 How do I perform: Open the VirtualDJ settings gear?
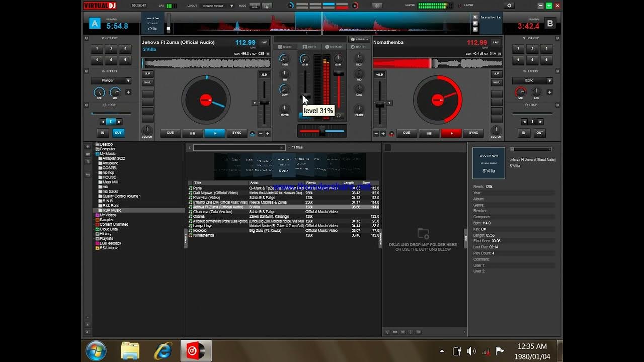tap(509, 6)
